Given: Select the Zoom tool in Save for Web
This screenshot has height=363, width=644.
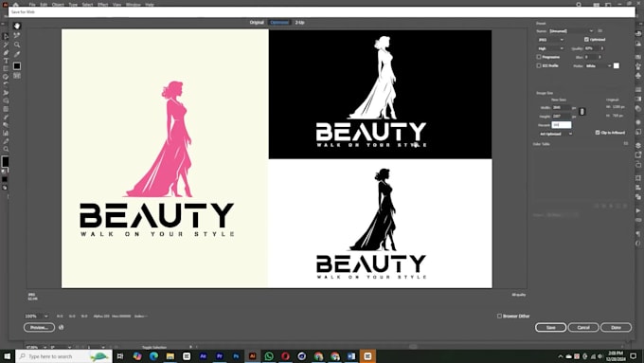Looking at the screenshot, I should point(17,45).
